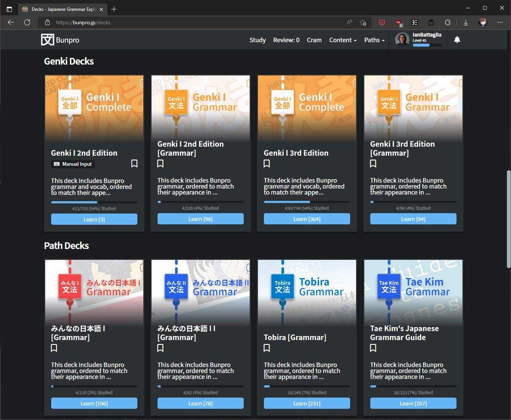
Task: Click 16/223 (7%) Studied text
Action: coord(413,392)
